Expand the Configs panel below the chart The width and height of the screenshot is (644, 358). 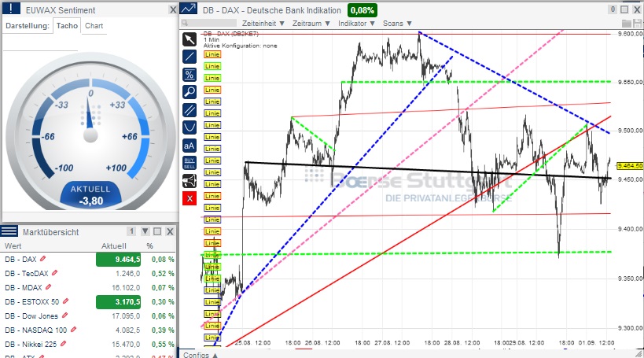click(201, 355)
